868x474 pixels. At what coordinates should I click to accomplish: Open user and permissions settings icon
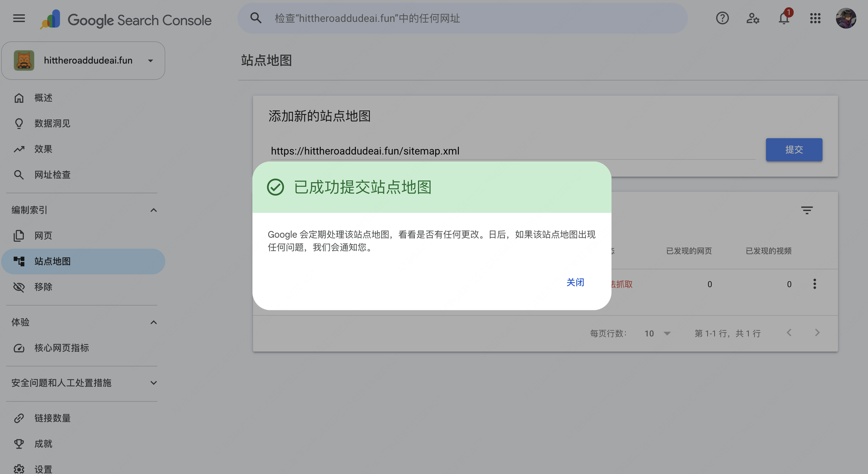coord(753,18)
